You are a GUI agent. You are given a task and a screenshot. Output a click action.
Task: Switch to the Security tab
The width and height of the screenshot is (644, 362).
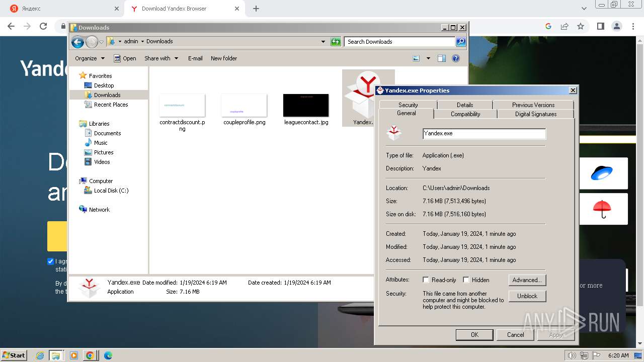coord(408,105)
